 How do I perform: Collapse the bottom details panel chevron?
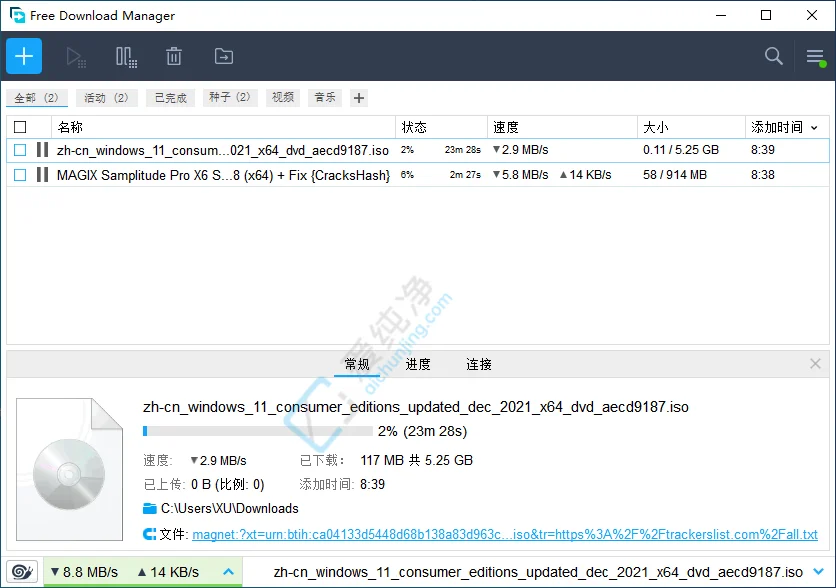coord(818,572)
